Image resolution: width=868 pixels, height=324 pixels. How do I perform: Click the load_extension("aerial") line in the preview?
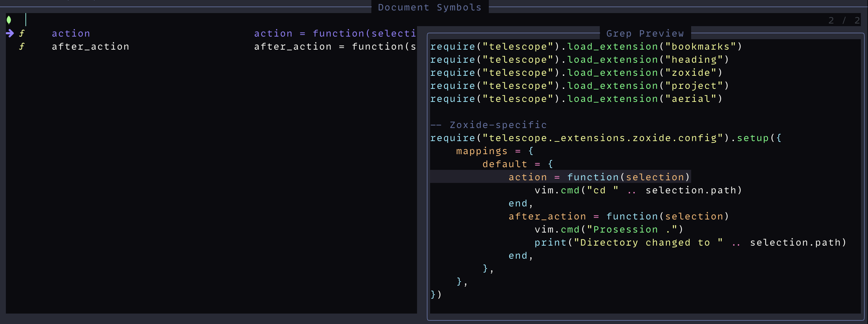[577, 99]
